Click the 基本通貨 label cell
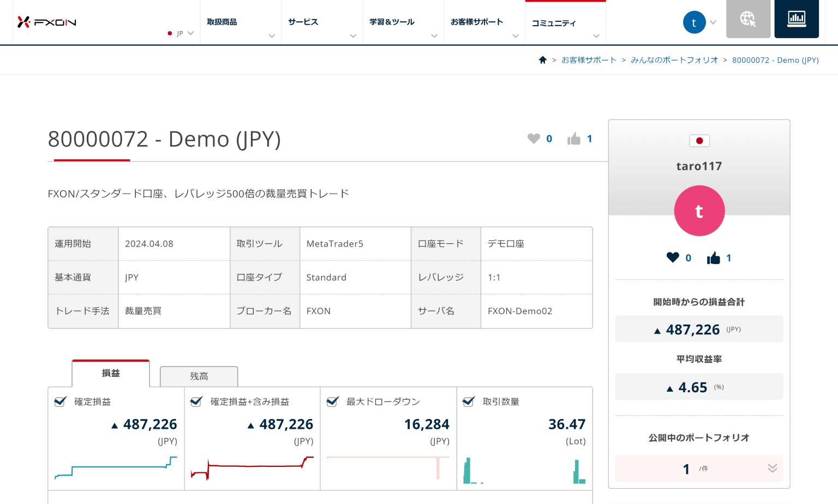838x504 pixels. click(83, 277)
